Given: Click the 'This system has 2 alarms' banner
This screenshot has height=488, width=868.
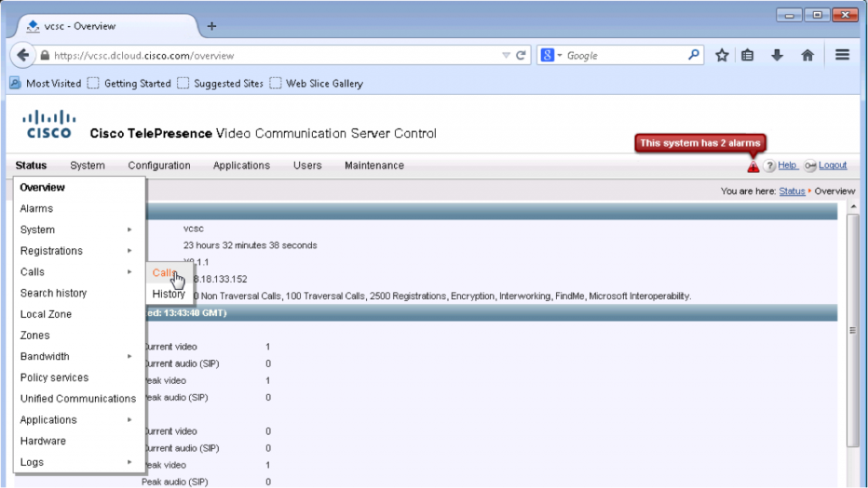Looking at the screenshot, I should point(700,142).
